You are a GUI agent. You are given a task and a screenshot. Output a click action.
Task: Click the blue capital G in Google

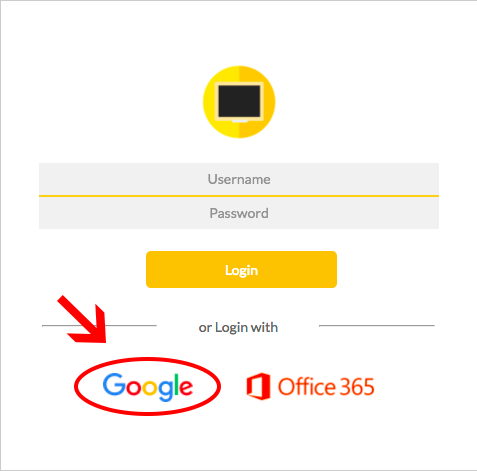114,384
